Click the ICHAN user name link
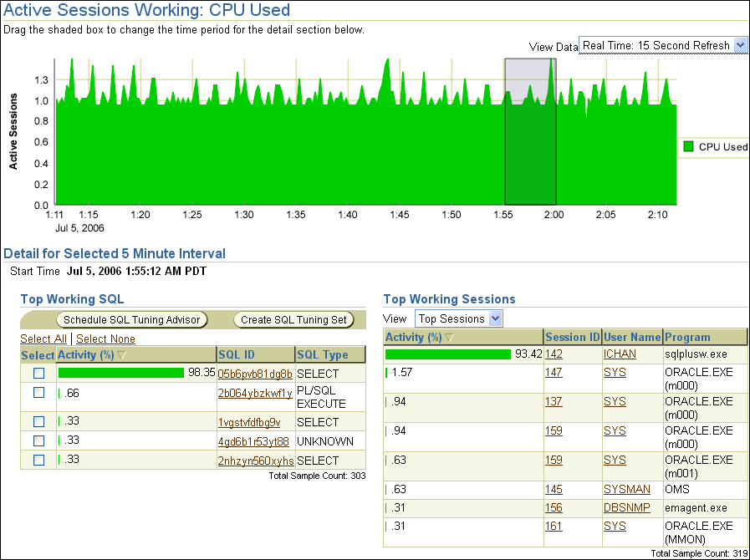This screenshot has height=560, width=750. [620, 354]
